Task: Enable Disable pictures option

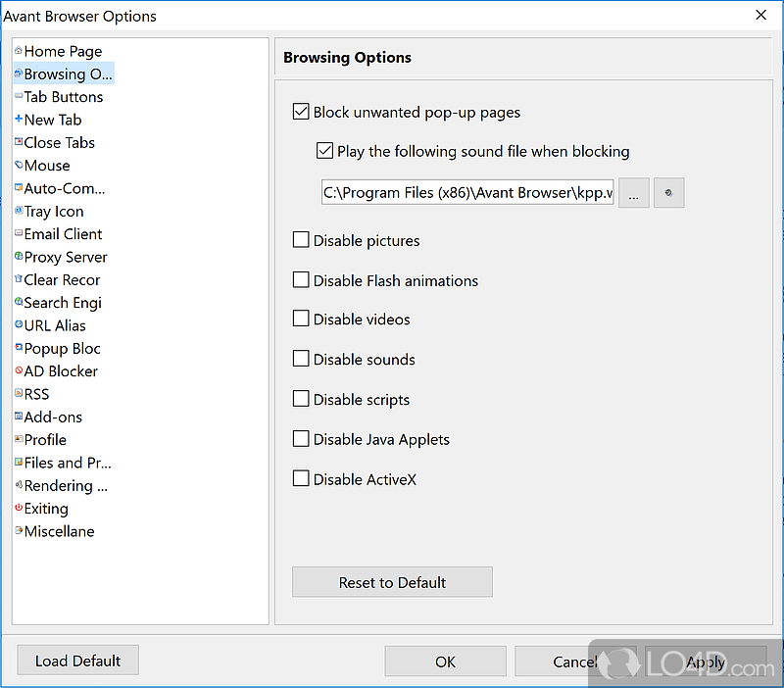Action: [x=301, y=240]
